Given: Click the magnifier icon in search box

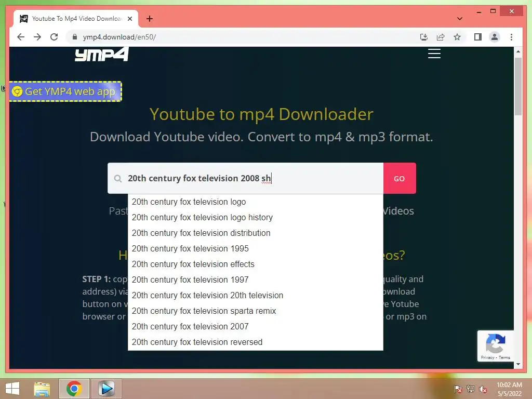Looking at the screenshot, I should 118,179.
